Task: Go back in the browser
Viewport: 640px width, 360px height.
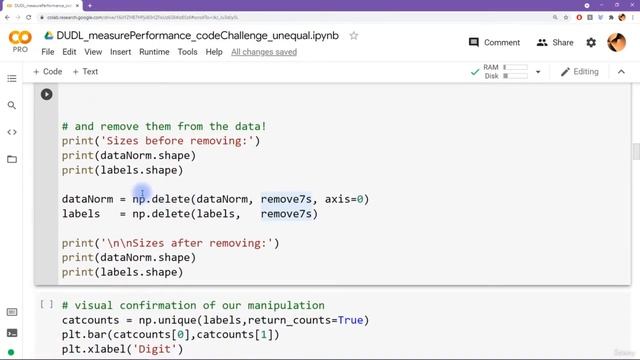Action: coord(7,18)
